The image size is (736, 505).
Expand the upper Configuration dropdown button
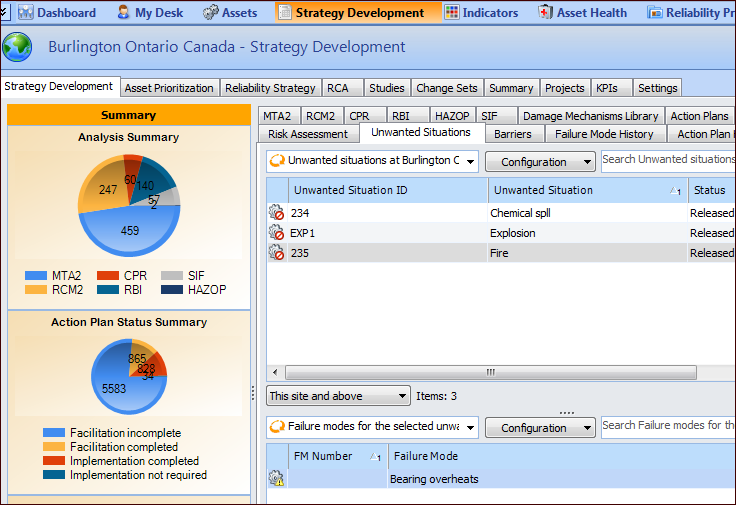540,162
